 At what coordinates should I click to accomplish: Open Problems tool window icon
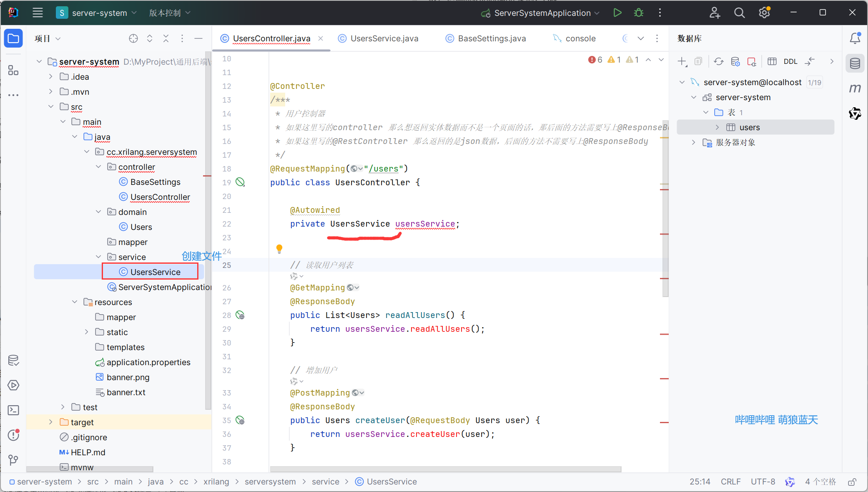coord(13,435)
